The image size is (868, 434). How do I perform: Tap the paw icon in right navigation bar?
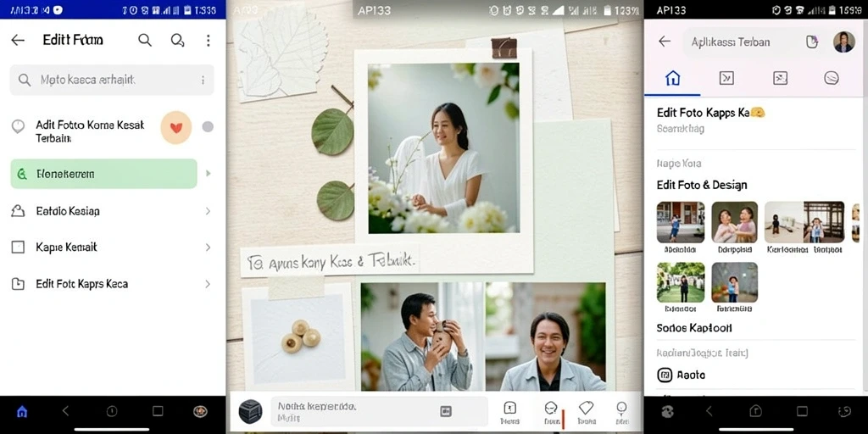667,411
